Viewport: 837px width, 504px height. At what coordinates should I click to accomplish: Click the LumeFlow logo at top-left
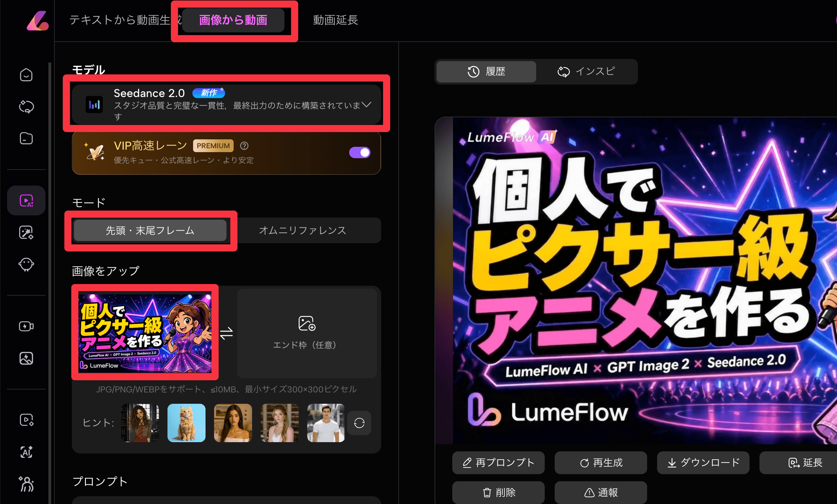38,21
